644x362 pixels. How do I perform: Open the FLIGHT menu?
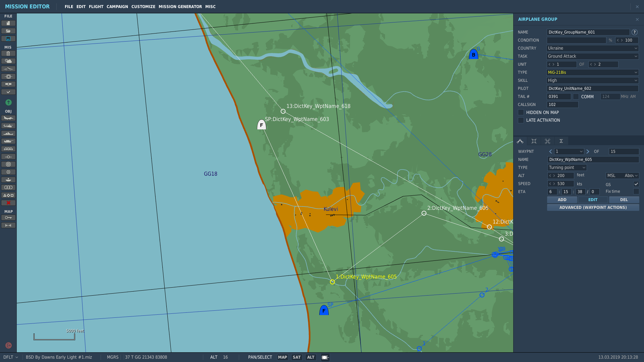pos(96,7)
